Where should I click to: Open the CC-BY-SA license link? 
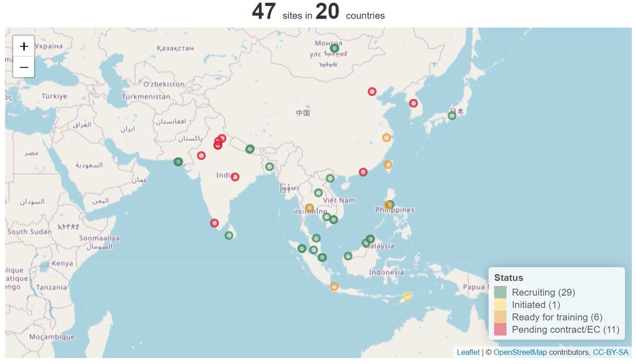point(611,352)
